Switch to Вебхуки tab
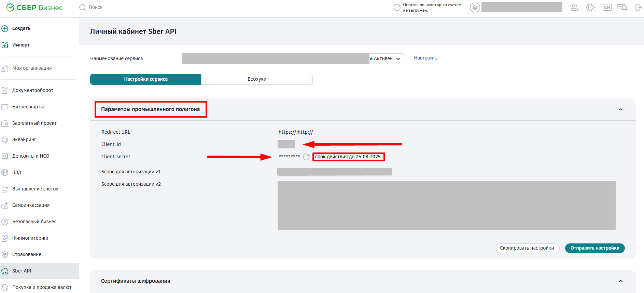The image size is (644, 293). (257, 79)
